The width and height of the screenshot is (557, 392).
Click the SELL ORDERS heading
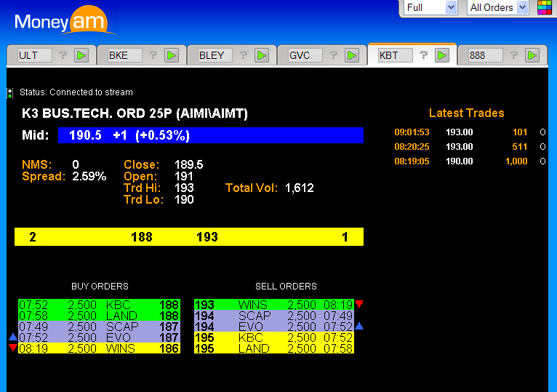286,287
